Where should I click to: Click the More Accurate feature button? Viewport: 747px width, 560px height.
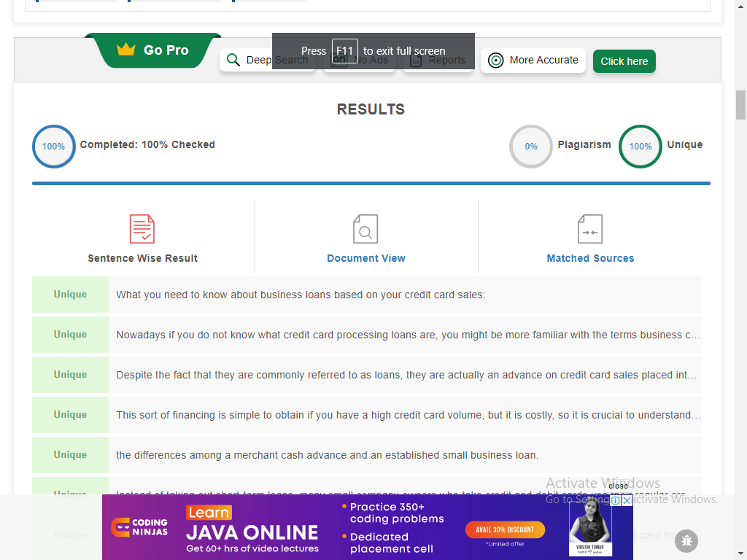[533, 61]
